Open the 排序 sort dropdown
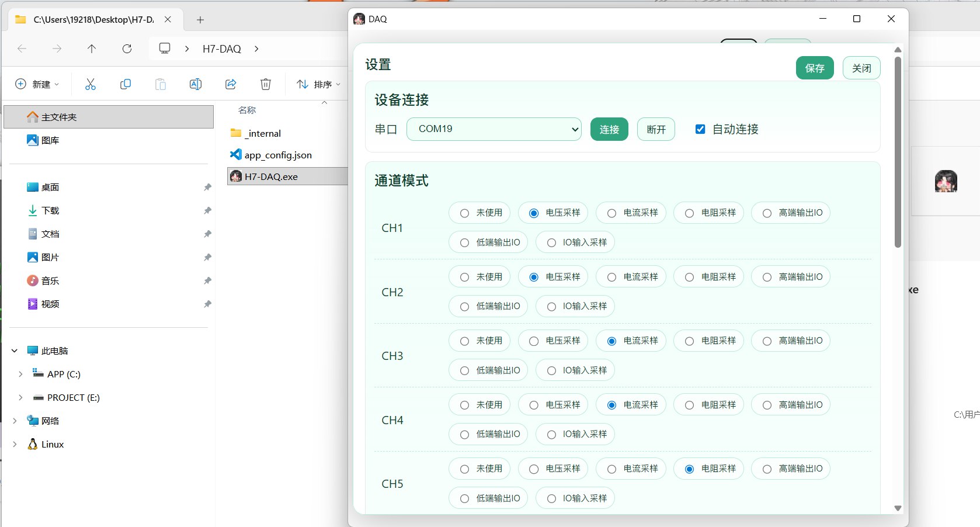Screen dimensions: 980x527 pyautogui.click(x=318, y=84)
